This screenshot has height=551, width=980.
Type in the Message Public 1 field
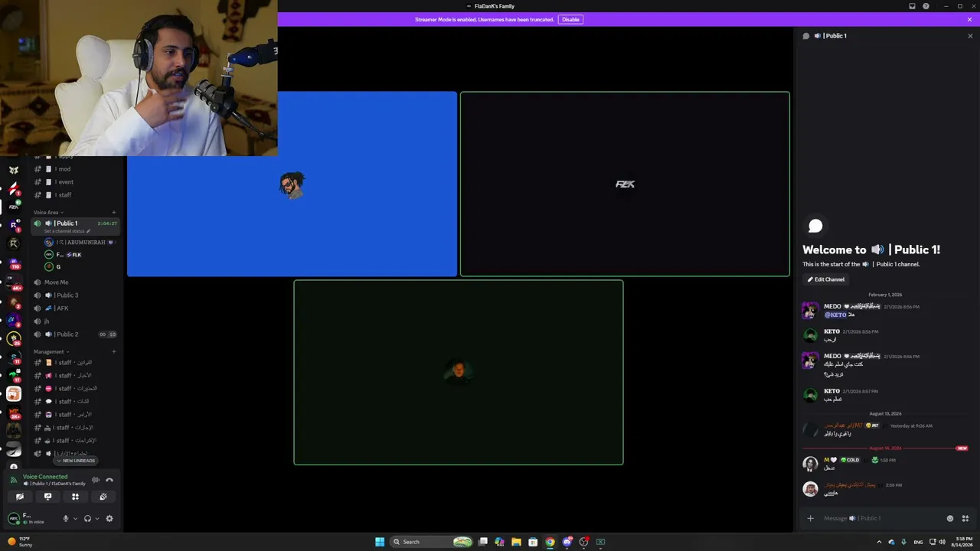coord(880,518)
